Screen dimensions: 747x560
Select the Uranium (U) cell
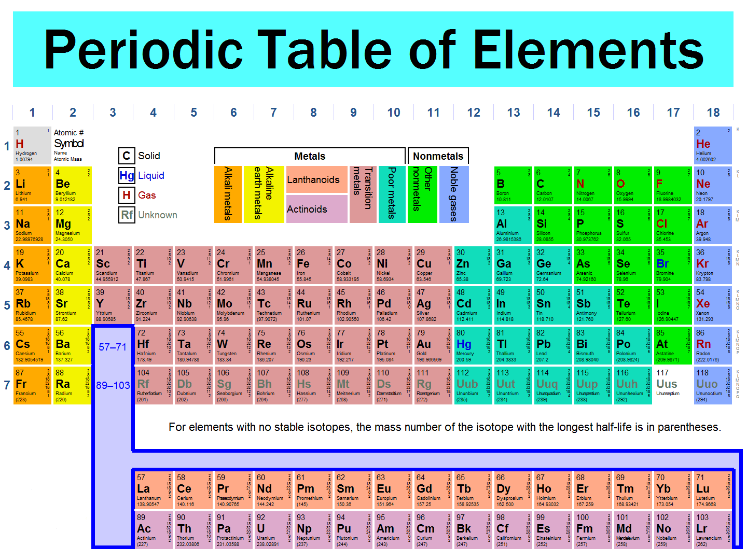pyautogui.click(x=273, y=530)
